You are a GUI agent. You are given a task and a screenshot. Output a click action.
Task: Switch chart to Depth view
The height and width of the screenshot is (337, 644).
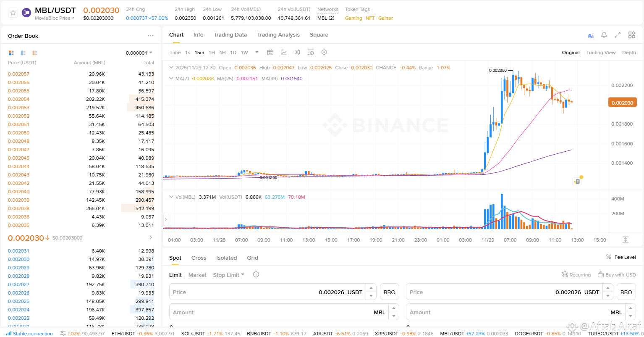[x=629, y=53]
